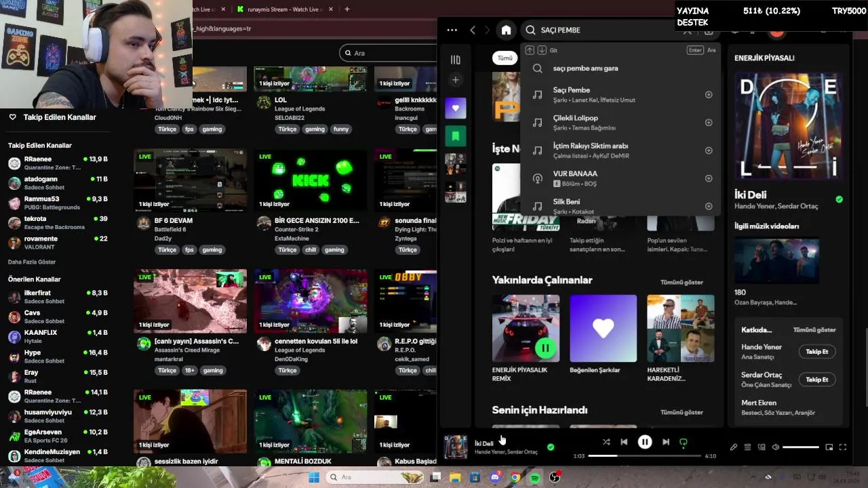This screenshot has width=868, height=488.
Task: Click Tümünü göster next to Senin için Hazırlandı
Action: (682, 412)
